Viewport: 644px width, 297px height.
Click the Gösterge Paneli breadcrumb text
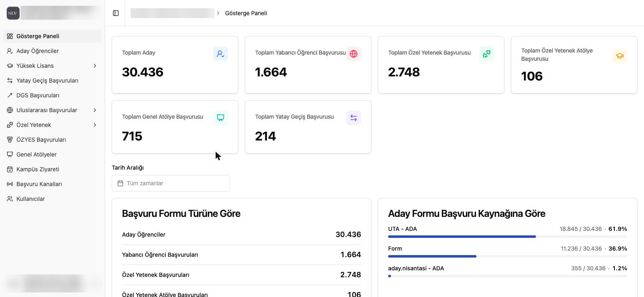(x=246, y=13)
